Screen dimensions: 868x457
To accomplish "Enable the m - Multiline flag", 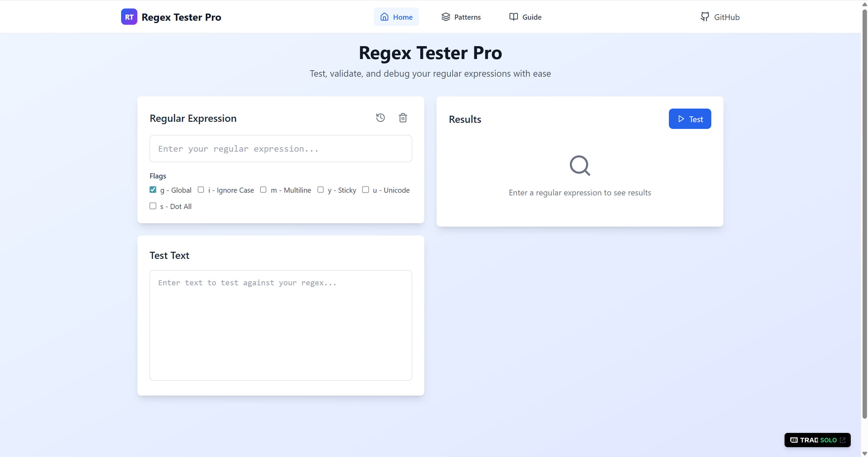I will tap(263, 190).
